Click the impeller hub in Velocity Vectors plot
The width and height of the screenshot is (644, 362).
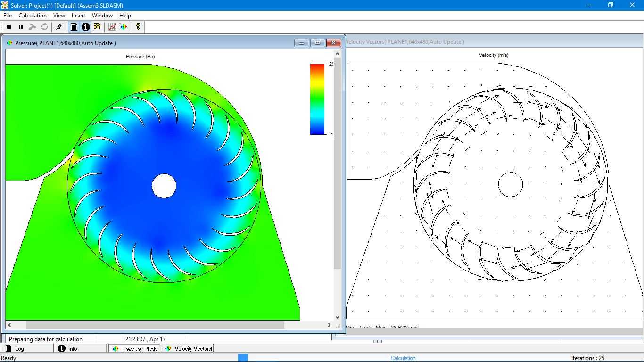pos(510,184)
